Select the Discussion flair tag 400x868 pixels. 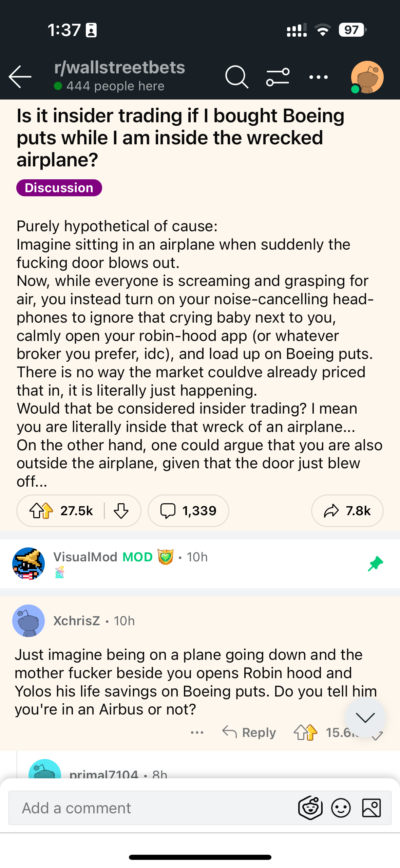59,188
